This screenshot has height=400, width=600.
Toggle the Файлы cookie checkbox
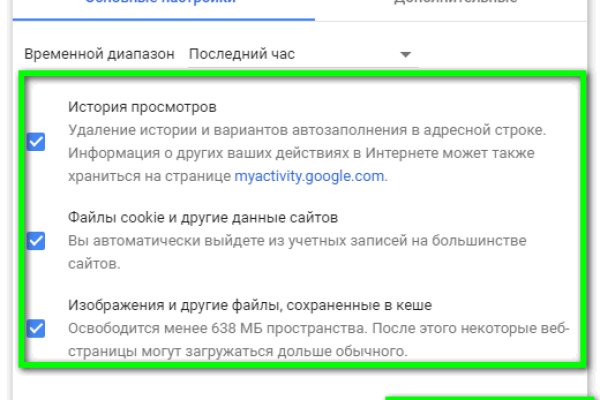click(36, 241)
